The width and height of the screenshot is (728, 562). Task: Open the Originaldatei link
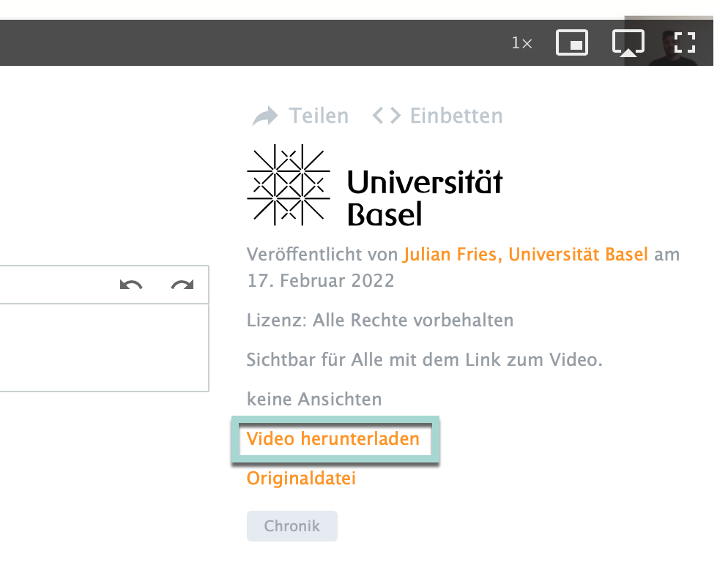[x=301, y=479]
